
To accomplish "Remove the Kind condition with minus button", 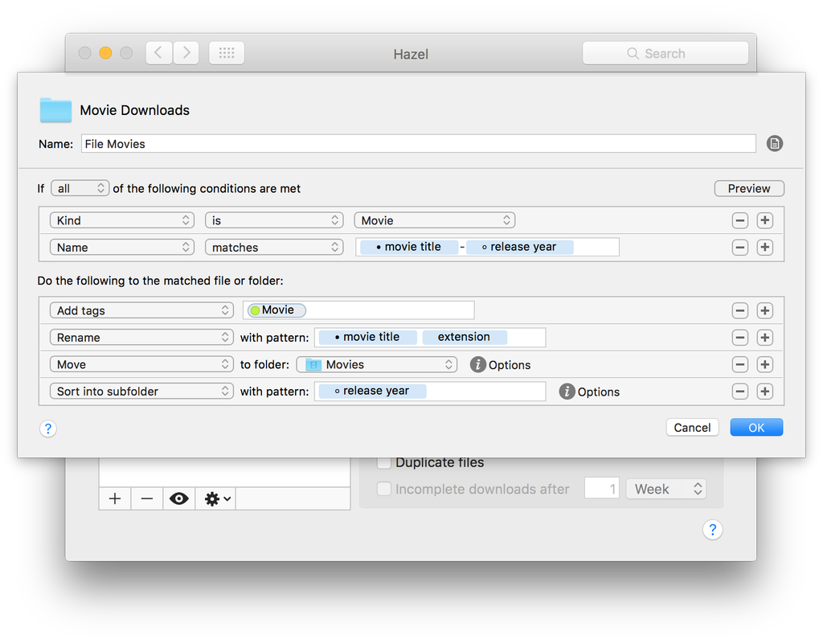I will point(740,220).
